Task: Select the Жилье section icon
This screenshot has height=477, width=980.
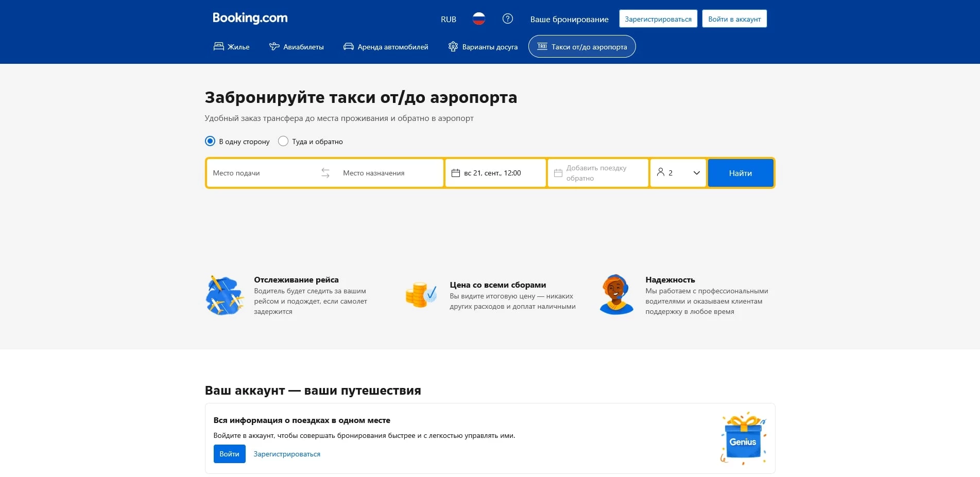Action: 219,46
